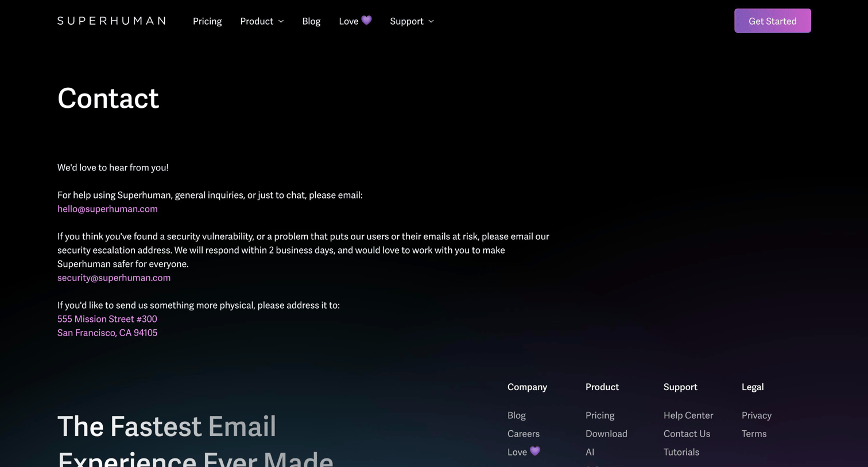Go to Help Center in the footer
This screenshot has width=868, height=467.
(688, 415)
